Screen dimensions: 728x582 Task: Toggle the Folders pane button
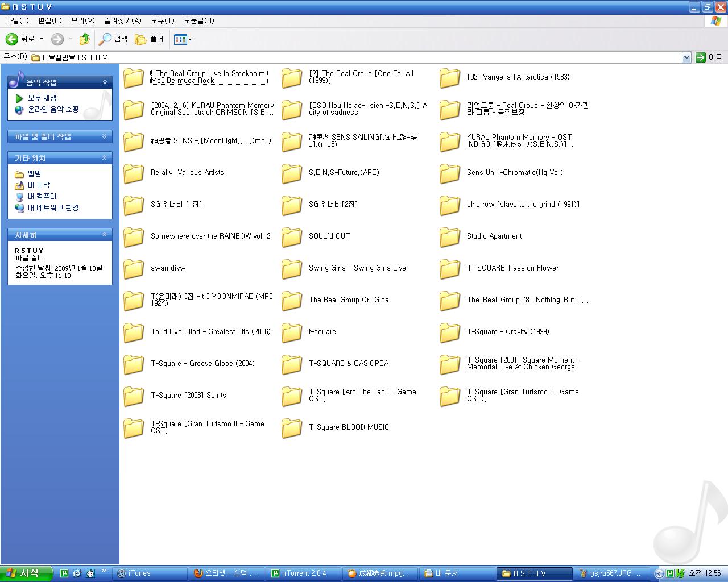pos(150,39)
